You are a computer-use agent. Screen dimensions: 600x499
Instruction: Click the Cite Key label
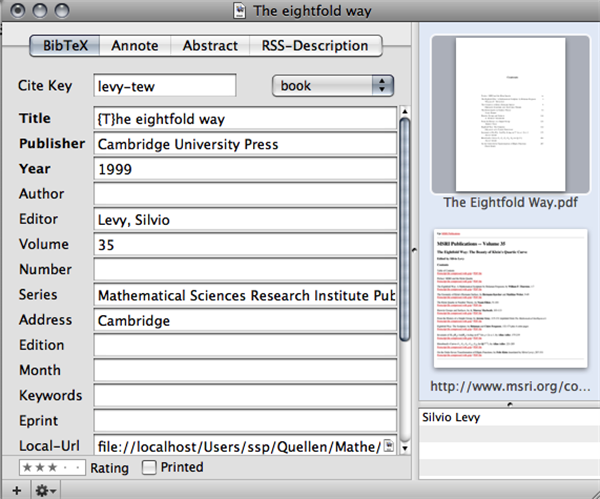(45, 86)
